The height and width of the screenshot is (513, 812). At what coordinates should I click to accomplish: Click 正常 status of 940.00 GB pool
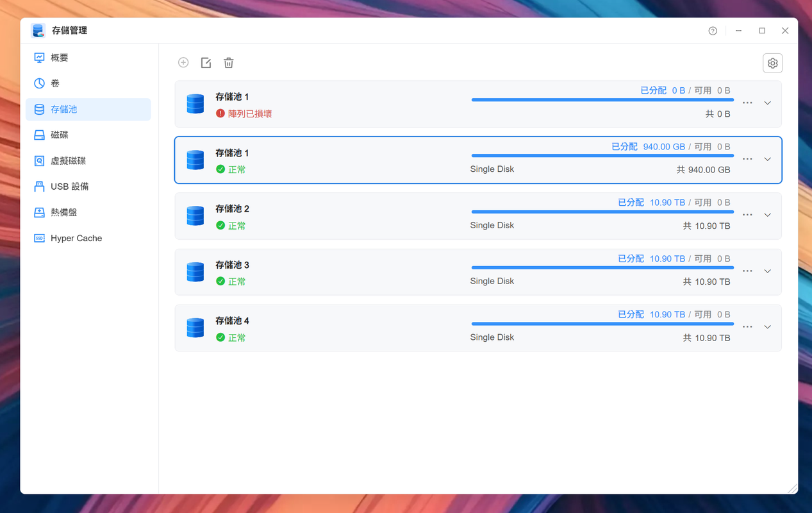click(237, 170)
